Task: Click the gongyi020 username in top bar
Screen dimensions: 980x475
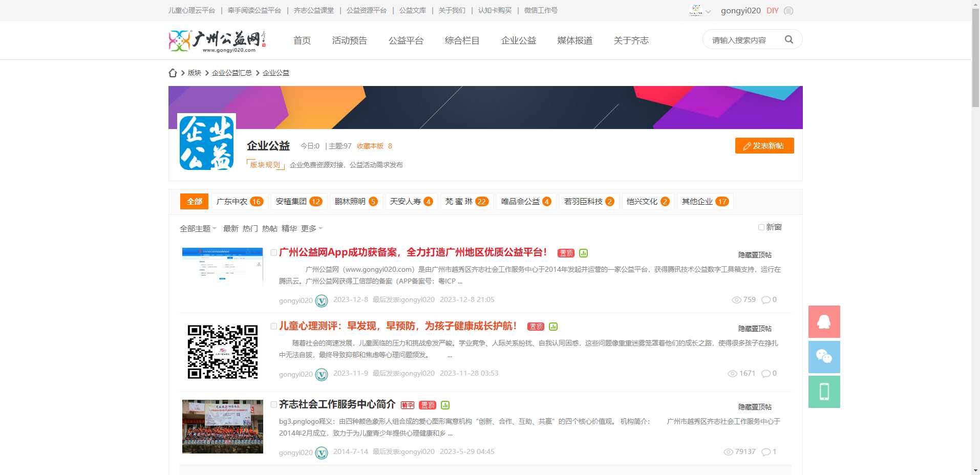Action: pos(740,11)
